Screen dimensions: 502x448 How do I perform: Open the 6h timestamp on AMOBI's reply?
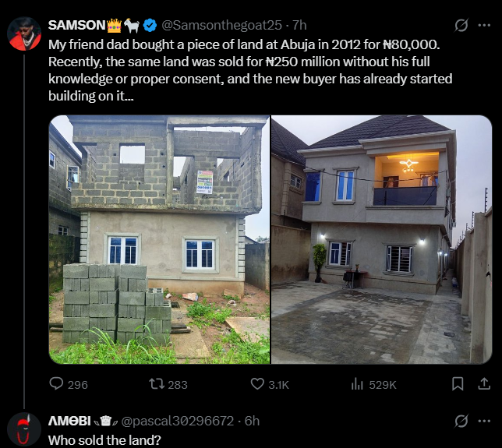point(252,422)
